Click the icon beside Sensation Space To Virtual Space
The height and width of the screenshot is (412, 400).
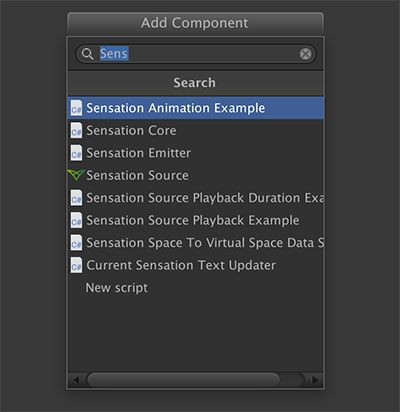76,243
